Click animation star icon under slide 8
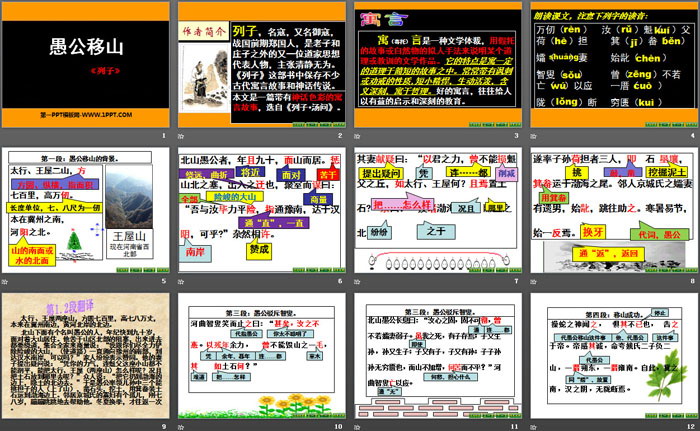The width and height of the screenshot is (700, 431). click(533, 281)
